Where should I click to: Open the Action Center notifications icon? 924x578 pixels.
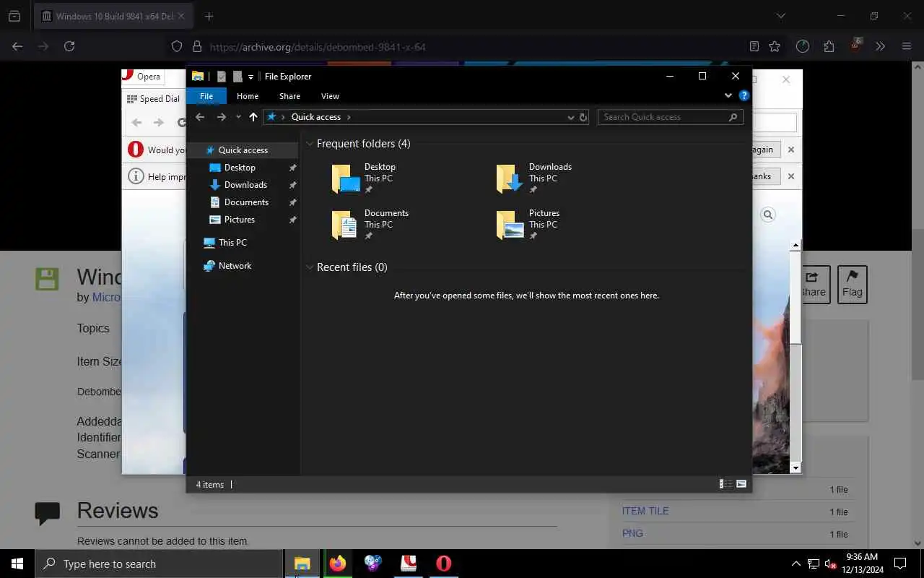(900, 564)
